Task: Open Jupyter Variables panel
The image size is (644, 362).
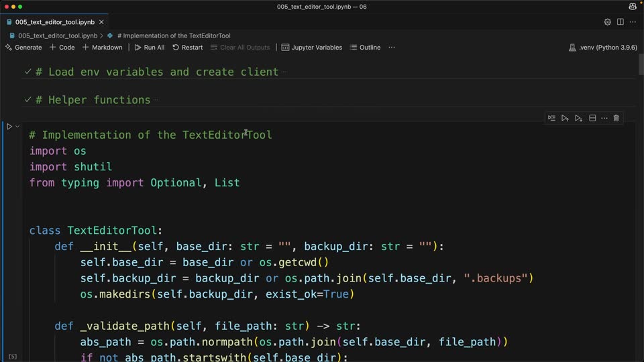Action: point(312,48)
